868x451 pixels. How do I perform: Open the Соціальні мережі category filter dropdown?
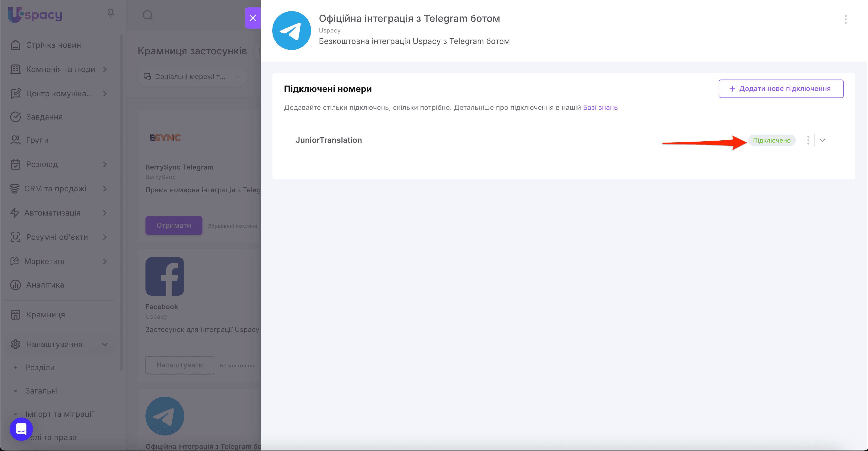pyautogui.click(x=191, y=77)
